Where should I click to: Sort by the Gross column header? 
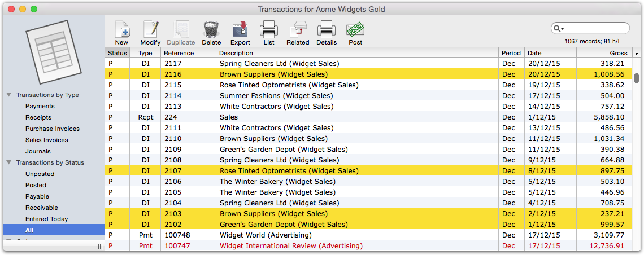pyautogui.click(x=604, y=53)
